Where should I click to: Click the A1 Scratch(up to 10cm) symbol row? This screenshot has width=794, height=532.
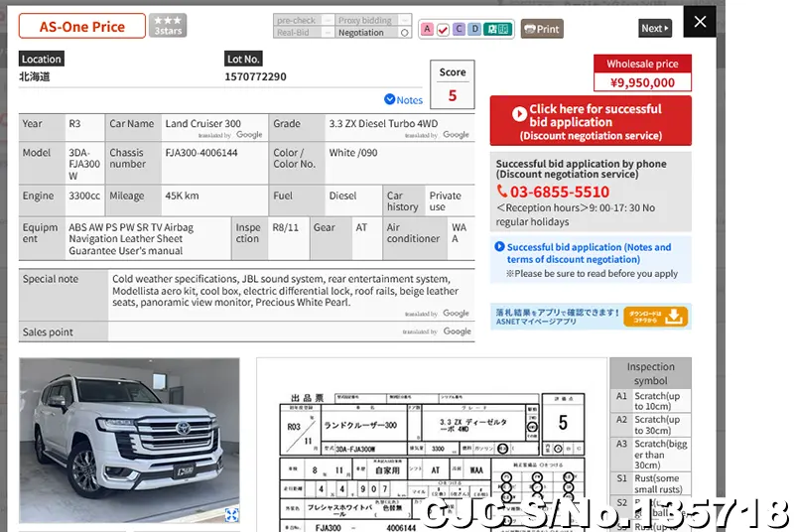[x=651, y=401]
